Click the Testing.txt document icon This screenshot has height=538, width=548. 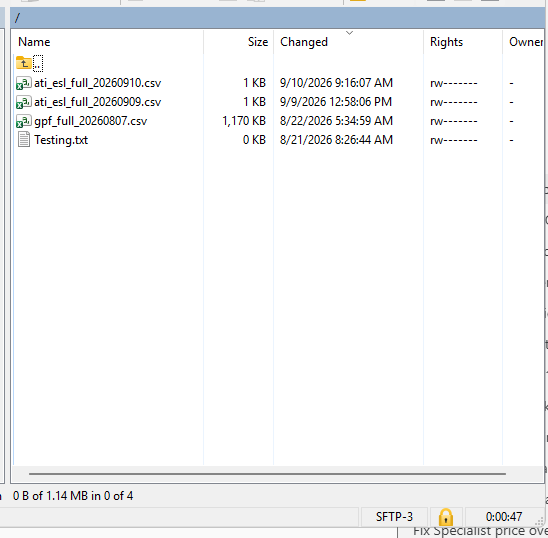click(24, 140)
